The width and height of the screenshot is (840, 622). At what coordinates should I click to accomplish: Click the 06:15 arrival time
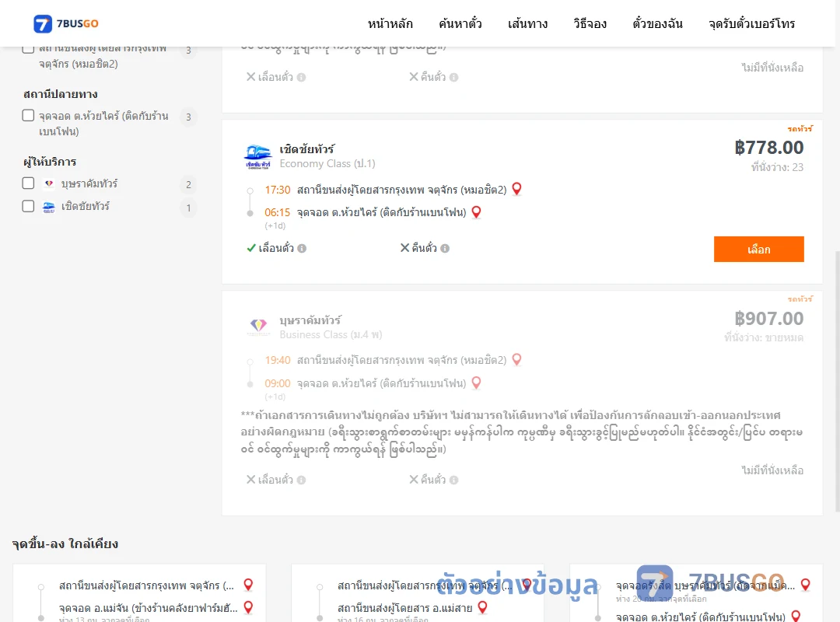tap(278, 213)
